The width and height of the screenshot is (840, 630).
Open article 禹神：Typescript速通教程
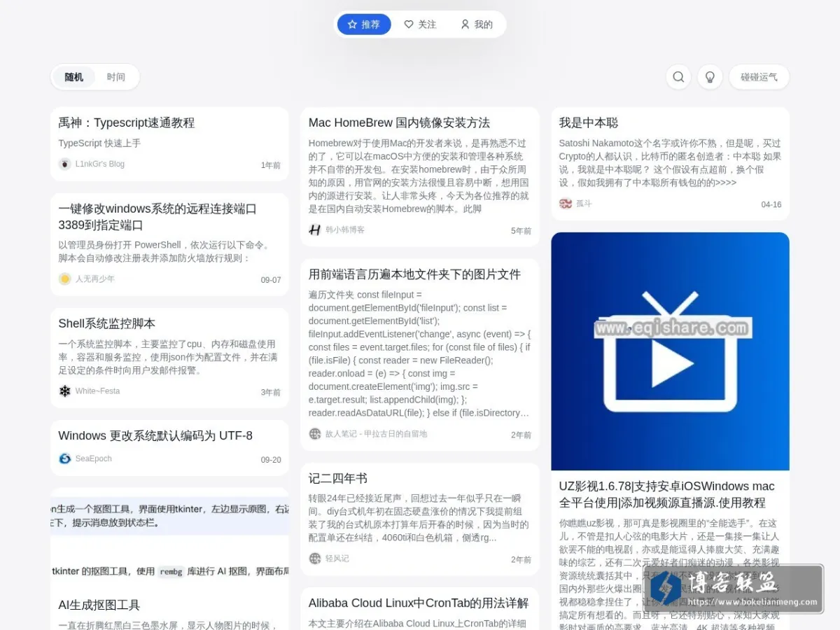pos(127,122)
